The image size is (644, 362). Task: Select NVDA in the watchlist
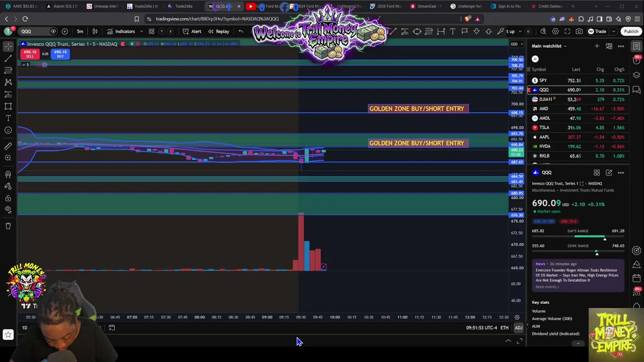click(x=578, y=146)
